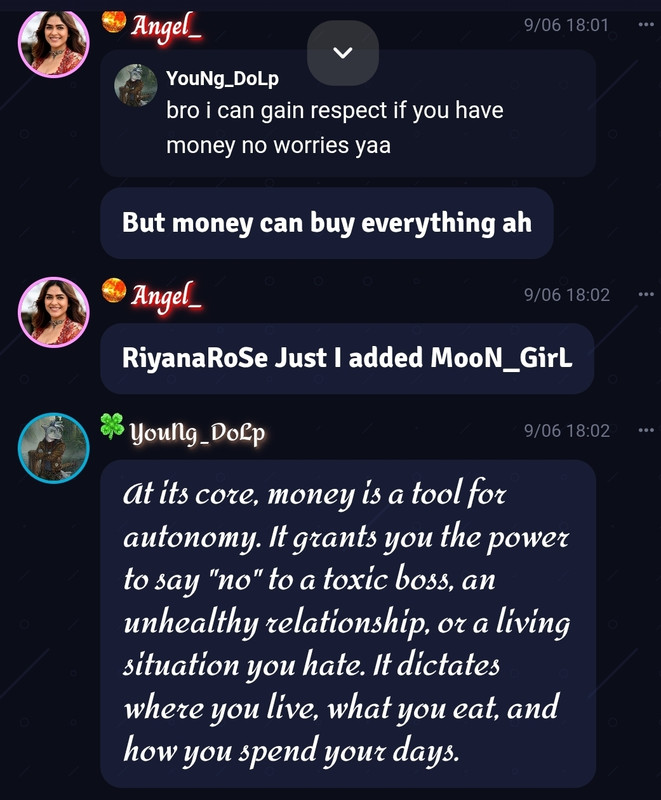Open more options for Angel_'s 18:02 message

point(646,294)
